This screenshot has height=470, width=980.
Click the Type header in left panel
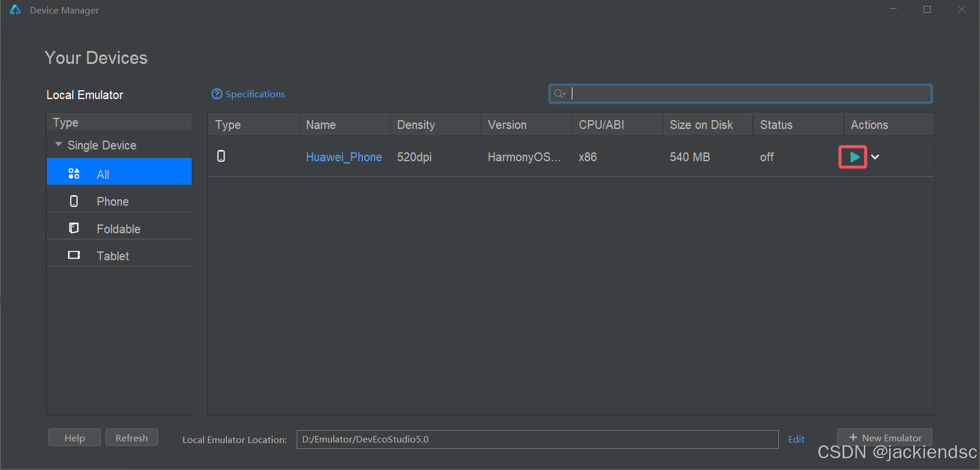point(119,122)
